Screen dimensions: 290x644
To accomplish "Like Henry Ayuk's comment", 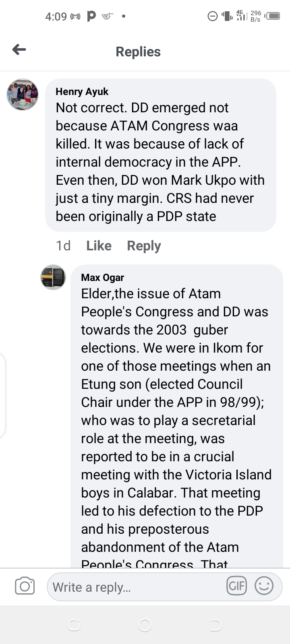I will pos(99,246).
